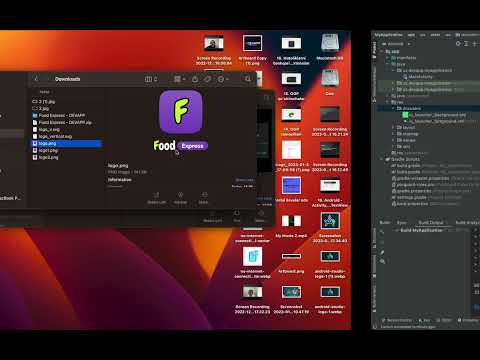Click the Markup quick action

[x=180, y=198]
